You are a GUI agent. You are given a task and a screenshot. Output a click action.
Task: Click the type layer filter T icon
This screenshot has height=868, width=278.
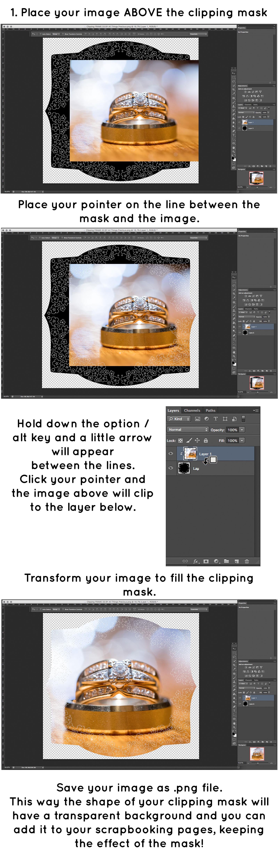216,419
